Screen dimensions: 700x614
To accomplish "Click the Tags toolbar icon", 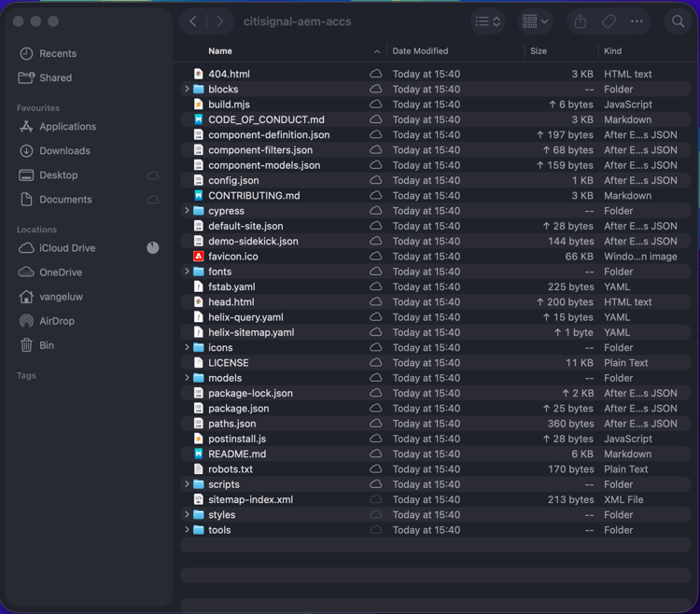I will tap(609, 21).
